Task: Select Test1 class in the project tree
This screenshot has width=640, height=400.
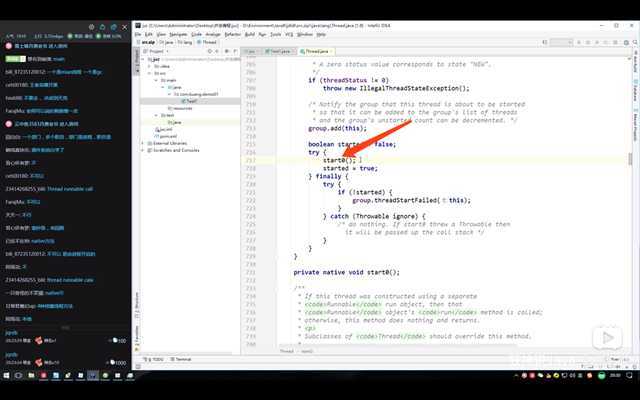Action: tap(189, 101)
